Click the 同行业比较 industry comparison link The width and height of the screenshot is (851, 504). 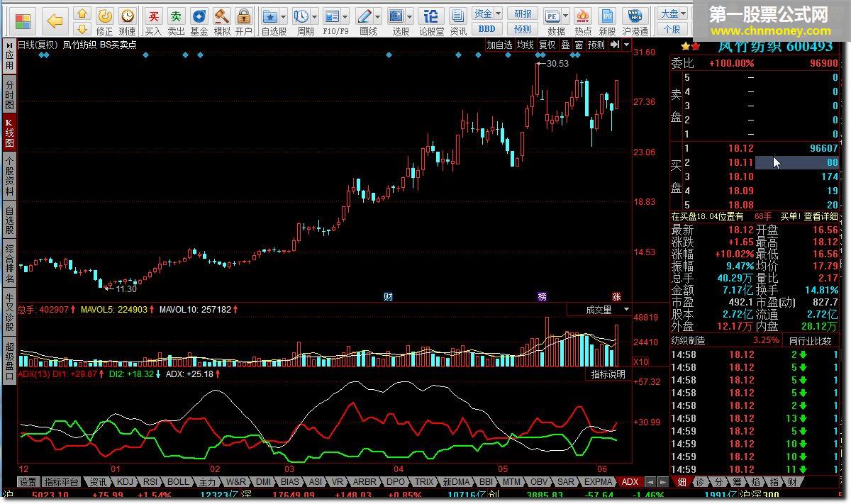(810, 341)
